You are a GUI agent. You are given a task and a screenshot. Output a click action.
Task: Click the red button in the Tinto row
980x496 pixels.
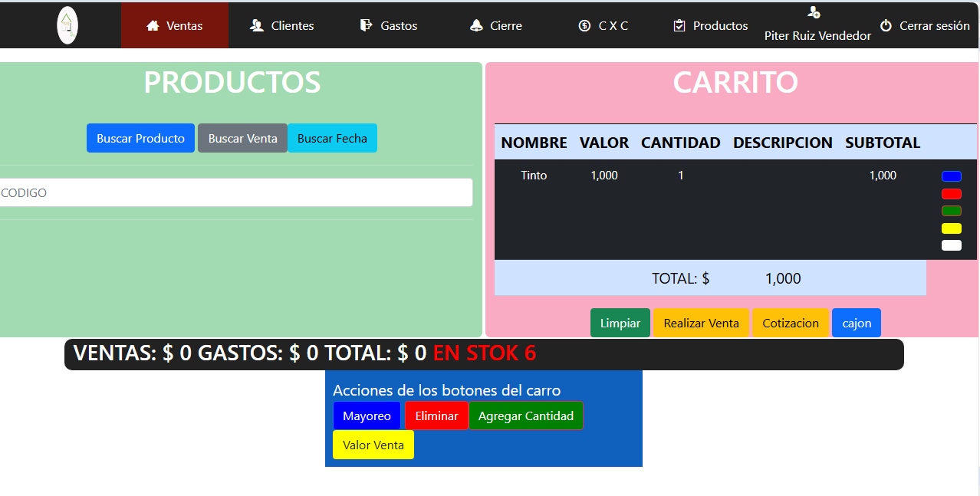click(951, 194)
